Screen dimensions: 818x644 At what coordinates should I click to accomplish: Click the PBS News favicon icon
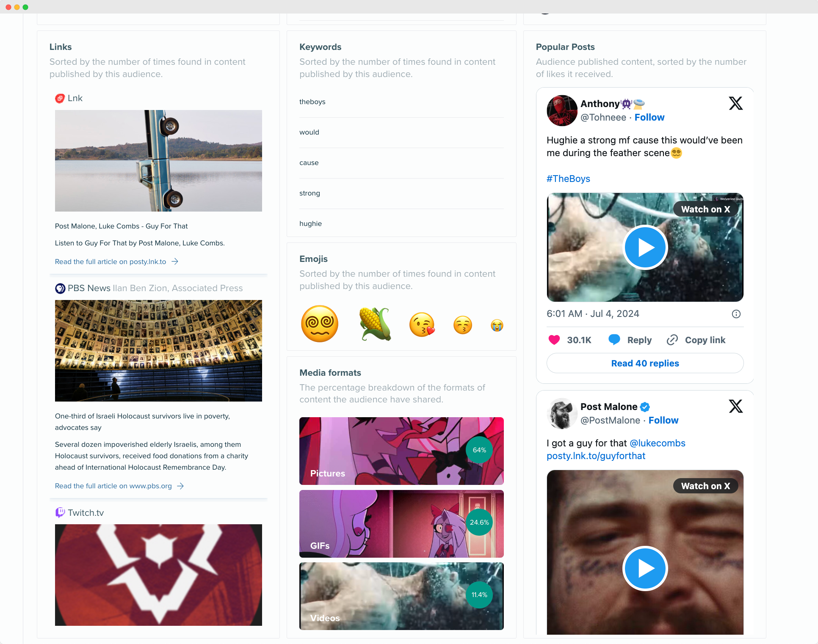[x=61, y=287]
